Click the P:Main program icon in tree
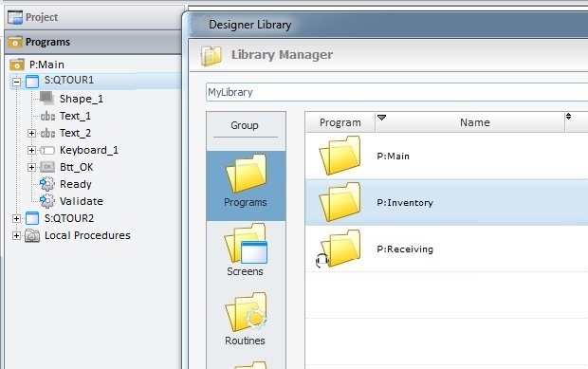The image size is (588, 369). tap(17, 65)
